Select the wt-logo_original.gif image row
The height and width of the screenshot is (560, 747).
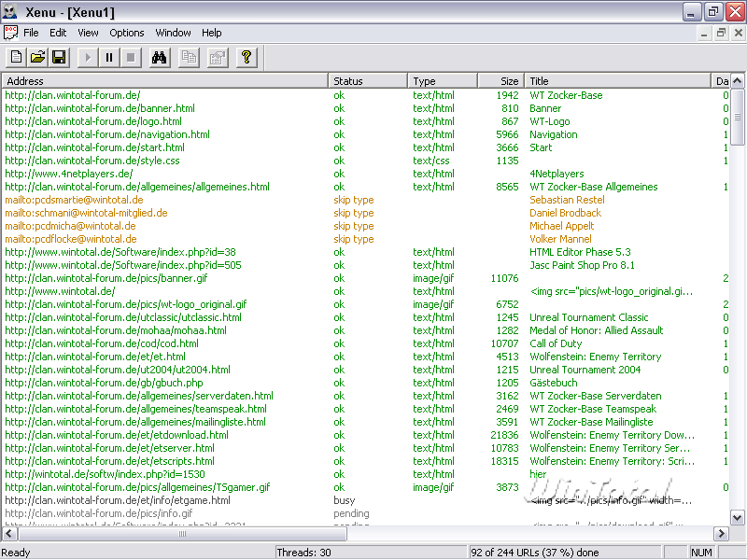click(126, 304)
